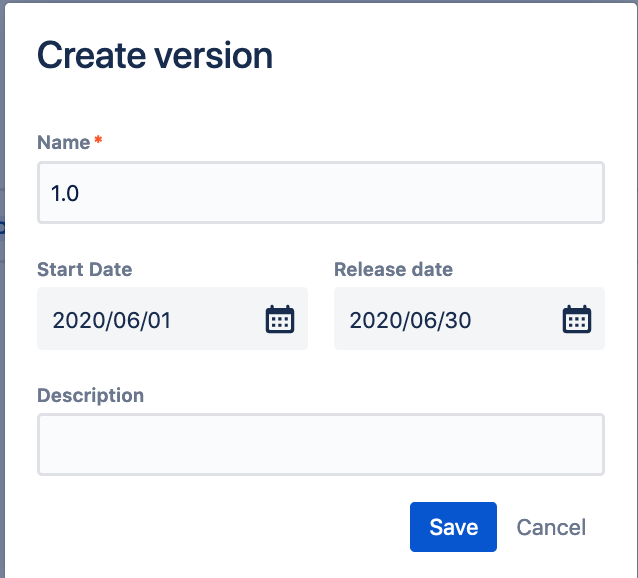Click the Create version heading
This screenshot has width=638, height=578.
(x=155, y=55)
